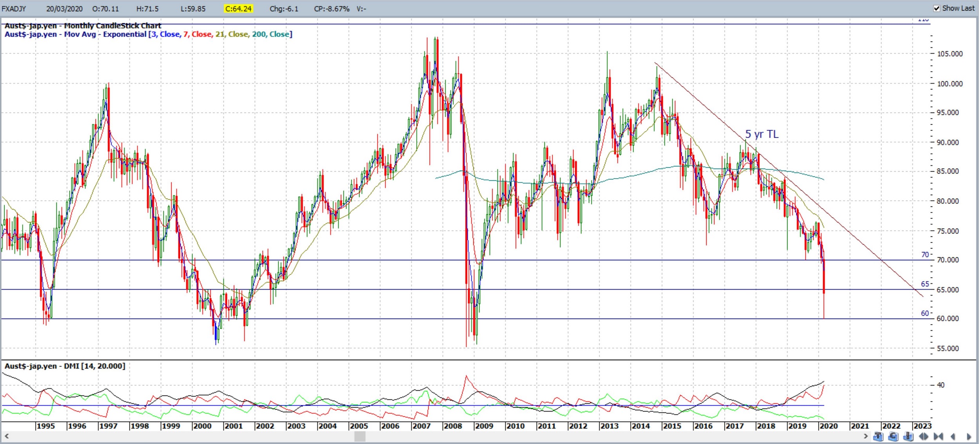Viewport: 980px width, 444px height.
Task: Click the right triangle arrow at far bottom right
Action: tap(969, 436)
